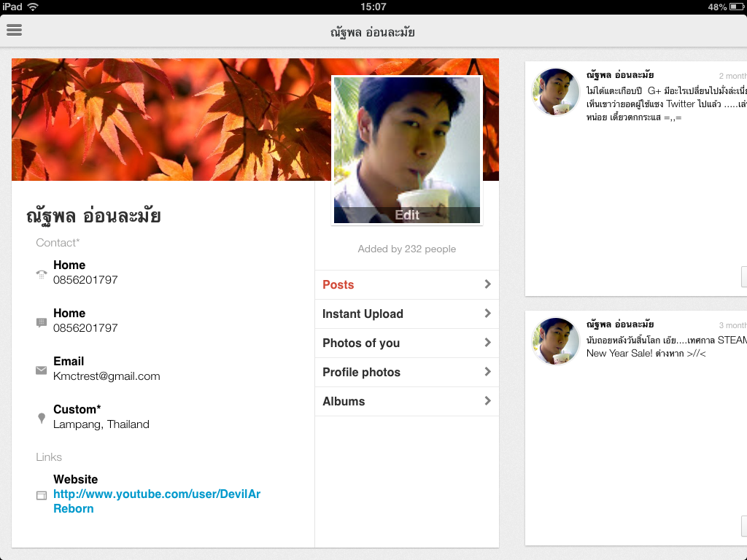Tap the Links section label
The width and height of the screenshot is (747, 560).
(49, 457)
